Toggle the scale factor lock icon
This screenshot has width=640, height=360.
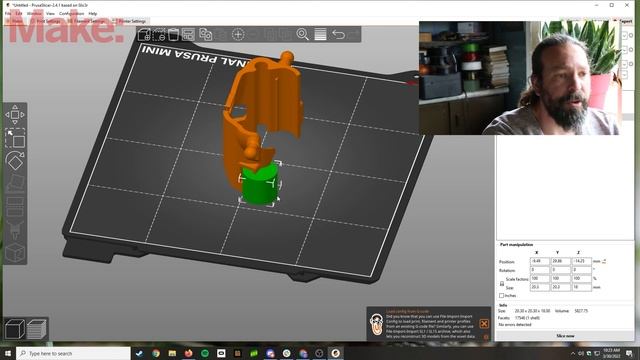click(x=502, y=283)
